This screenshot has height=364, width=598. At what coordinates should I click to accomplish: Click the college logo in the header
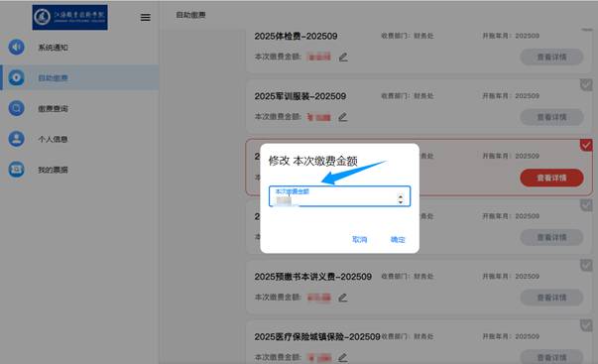click(x=69, y=17)
